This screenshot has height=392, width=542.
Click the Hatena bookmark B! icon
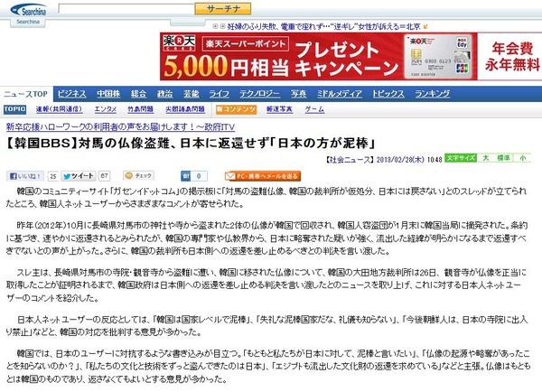coord(185,176)
